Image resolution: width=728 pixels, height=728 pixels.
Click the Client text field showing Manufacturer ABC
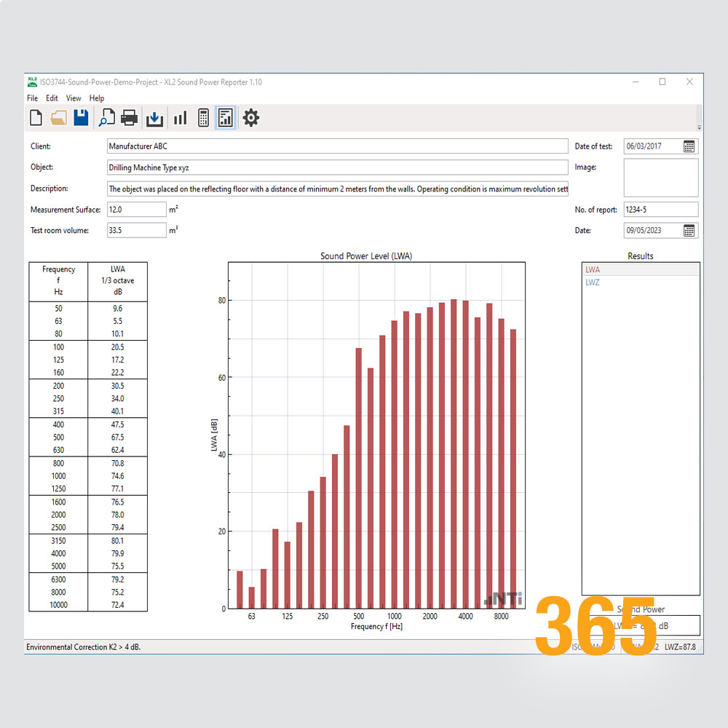(335, 146)
